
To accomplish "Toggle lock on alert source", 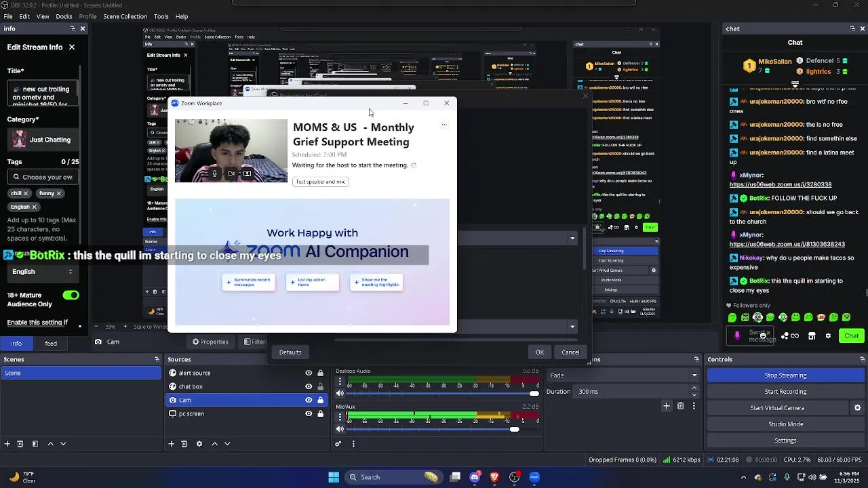I will coord(321,373).
